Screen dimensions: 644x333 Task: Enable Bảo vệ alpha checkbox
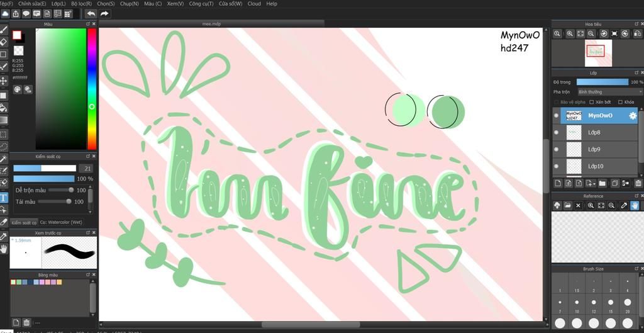pyautogui.click(x=556, y=102)
